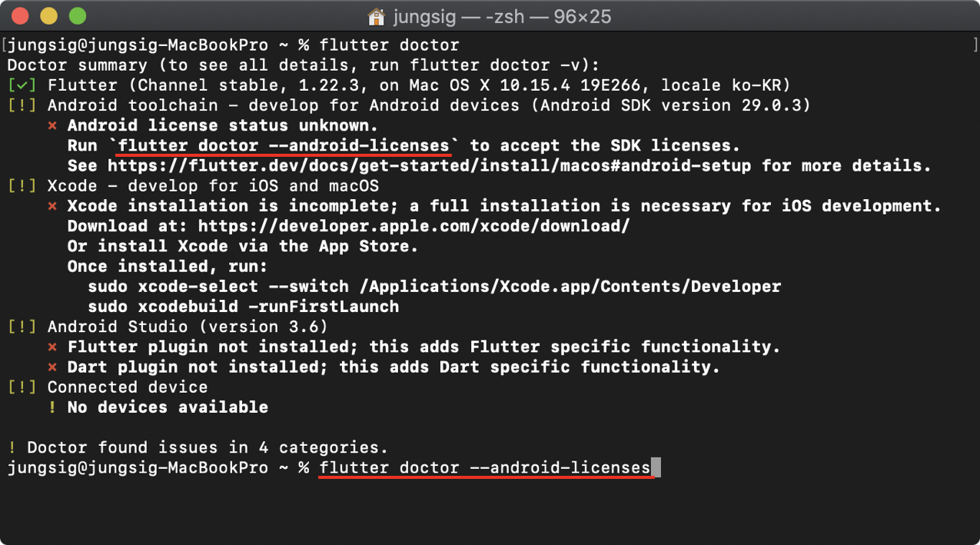The width and height of the screenshot is (980, 545).
Task: Click 'Android license status unknown.' text
Action: [223, 126]
